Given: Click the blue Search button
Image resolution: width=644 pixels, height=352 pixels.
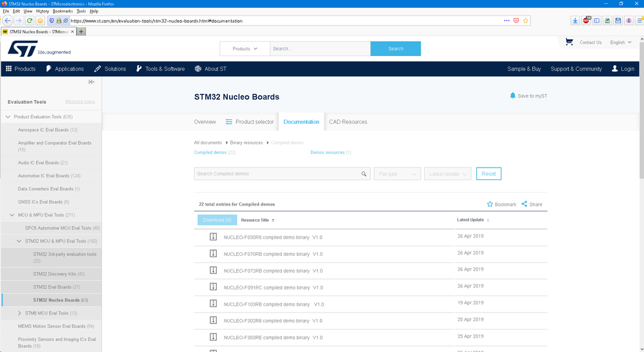Looking at the screenshot, I should click(x=396, y=49).
